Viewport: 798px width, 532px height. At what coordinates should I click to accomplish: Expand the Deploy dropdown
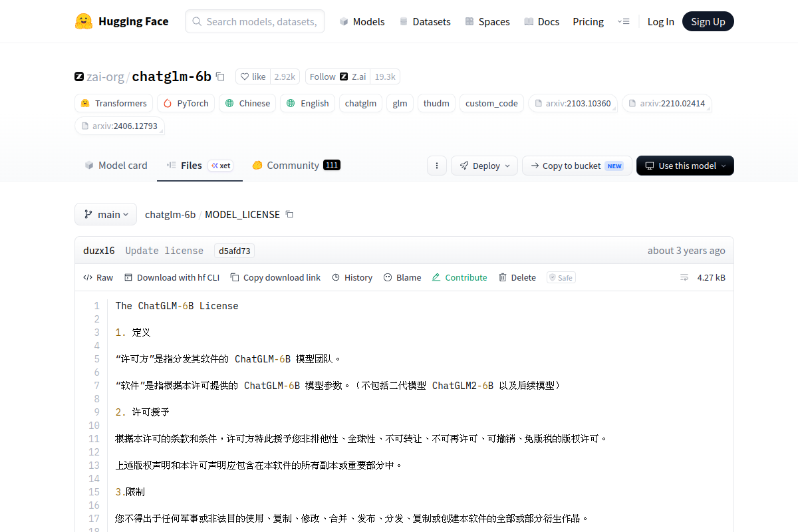(x=484, y=166)
